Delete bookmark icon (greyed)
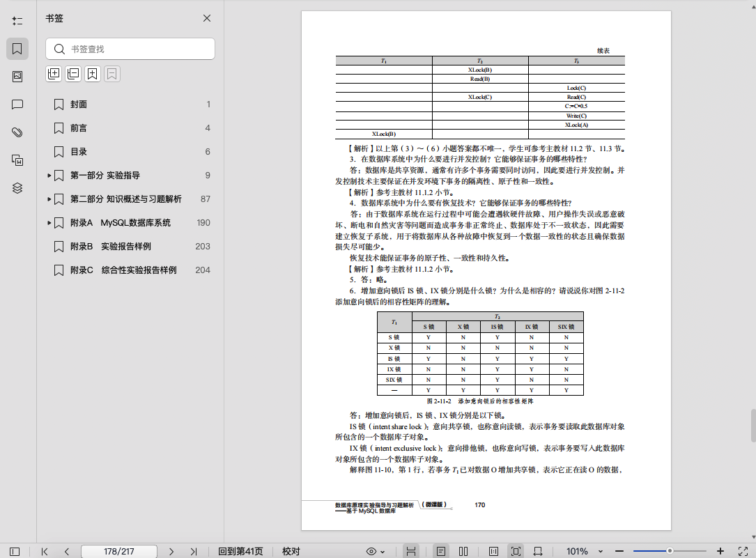Viewport: 756px width, 558px height. (112, 74)
